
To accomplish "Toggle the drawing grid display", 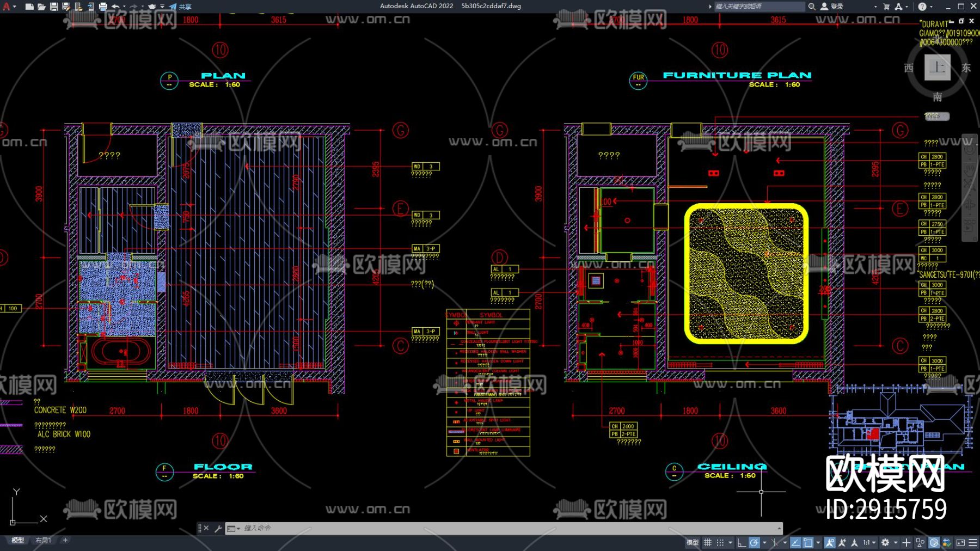I will click(708, 542).
